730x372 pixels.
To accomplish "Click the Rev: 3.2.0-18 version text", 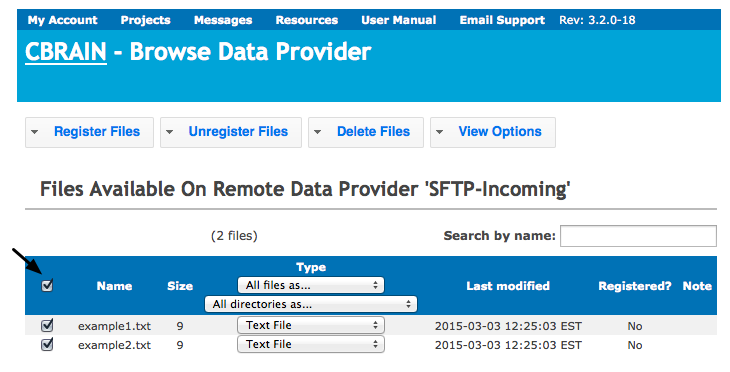I will pyautogui.click(x=597, y=20).
